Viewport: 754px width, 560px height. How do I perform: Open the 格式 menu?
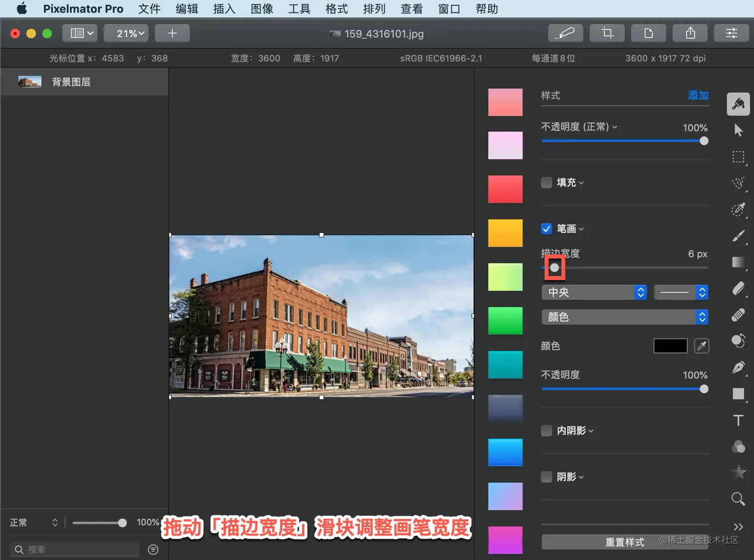pos(337,9)
